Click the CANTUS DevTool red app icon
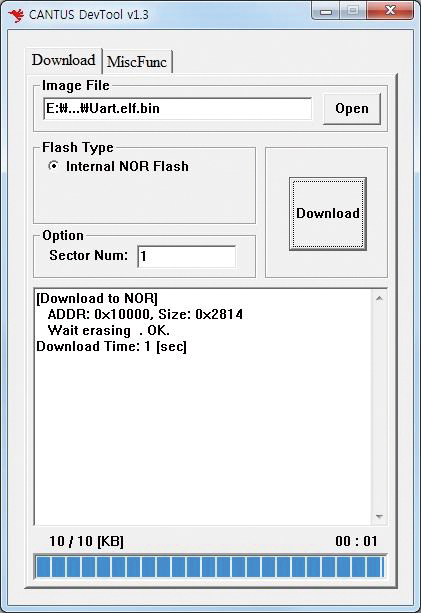The height and width of the screenshot is (613, 421). tap(16, 15)
